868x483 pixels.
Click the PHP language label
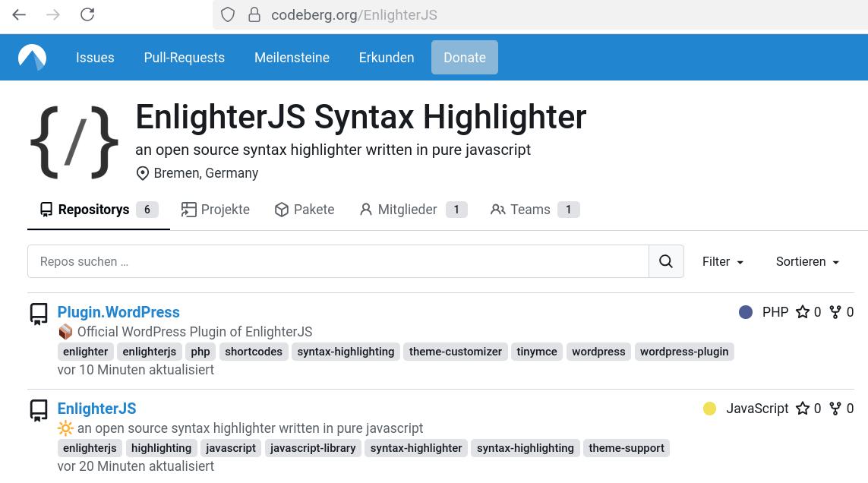click(x=775, y=312)
